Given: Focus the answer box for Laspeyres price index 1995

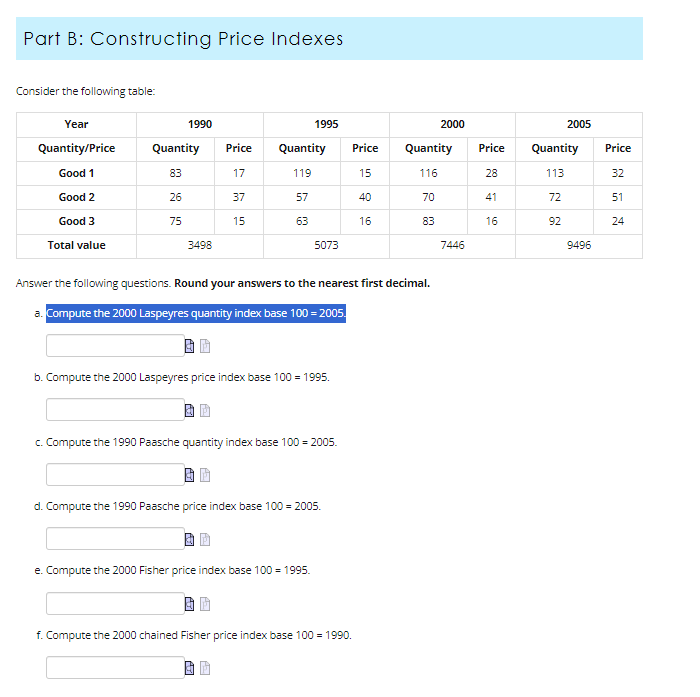Looking at the screenshot, I should pos(115,409).
